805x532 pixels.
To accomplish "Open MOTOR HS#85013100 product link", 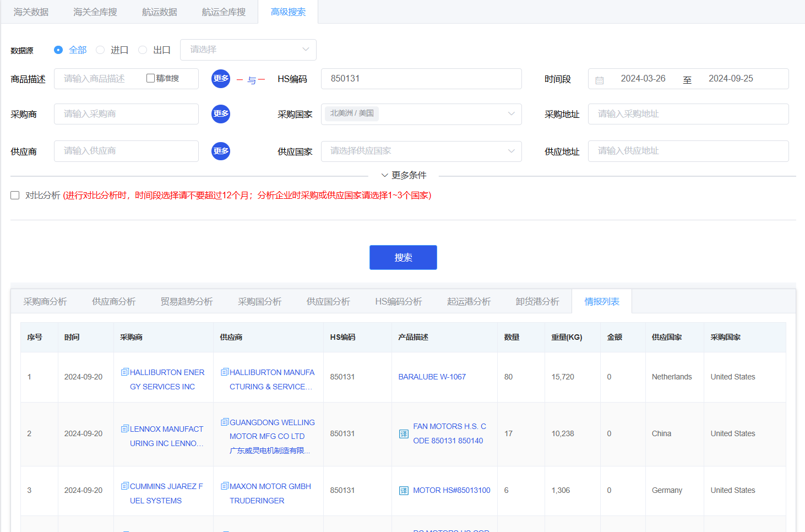I will 452,490.
